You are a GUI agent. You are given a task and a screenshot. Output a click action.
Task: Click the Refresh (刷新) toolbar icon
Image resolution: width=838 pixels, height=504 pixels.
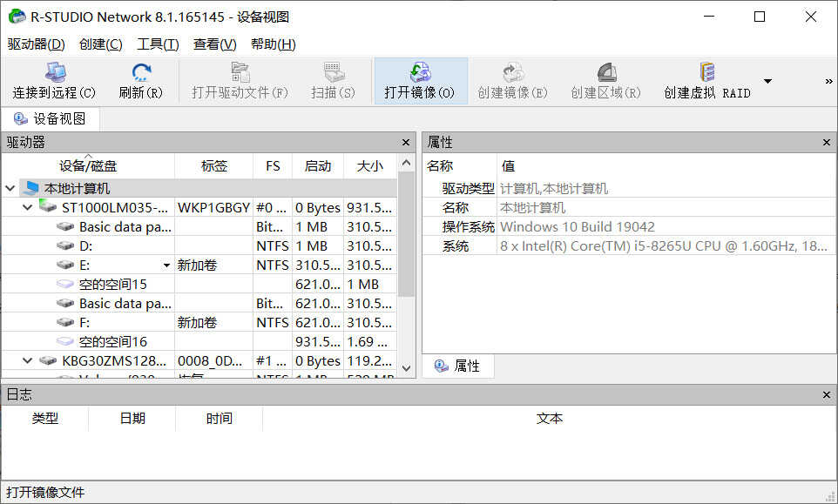click(140, 72)
